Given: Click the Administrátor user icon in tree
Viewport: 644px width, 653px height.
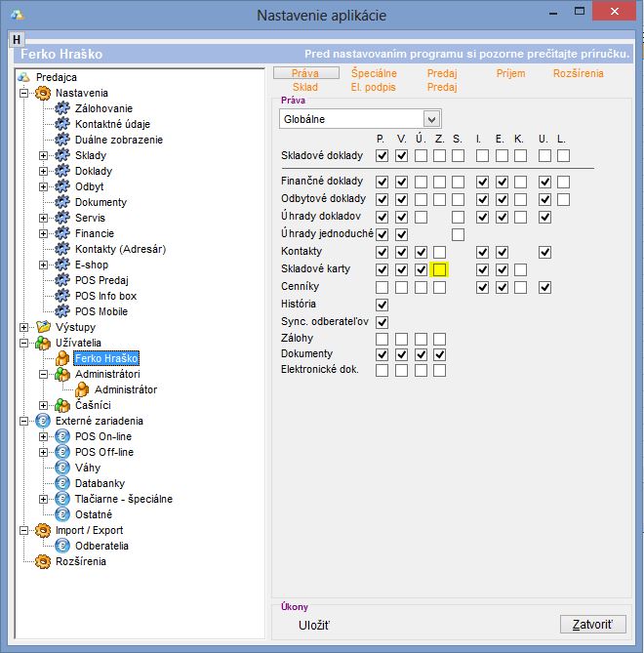Looking at the screenshot, I should point(83,389).
